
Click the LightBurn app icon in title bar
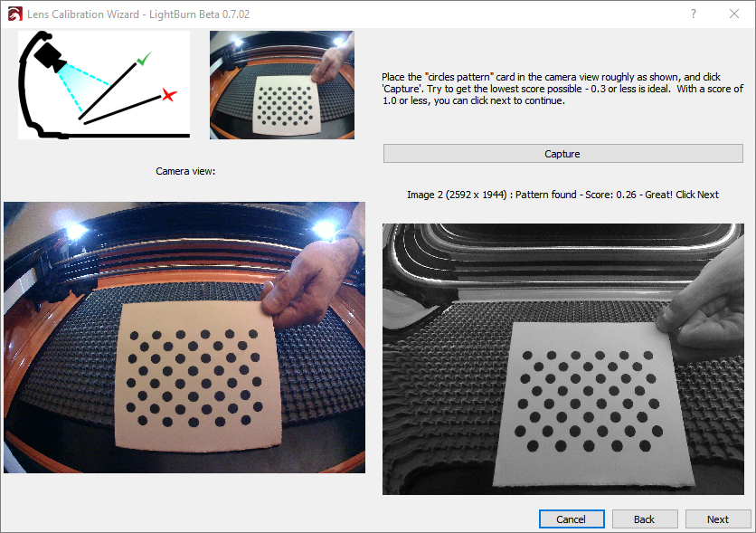[x=14, y=14]
